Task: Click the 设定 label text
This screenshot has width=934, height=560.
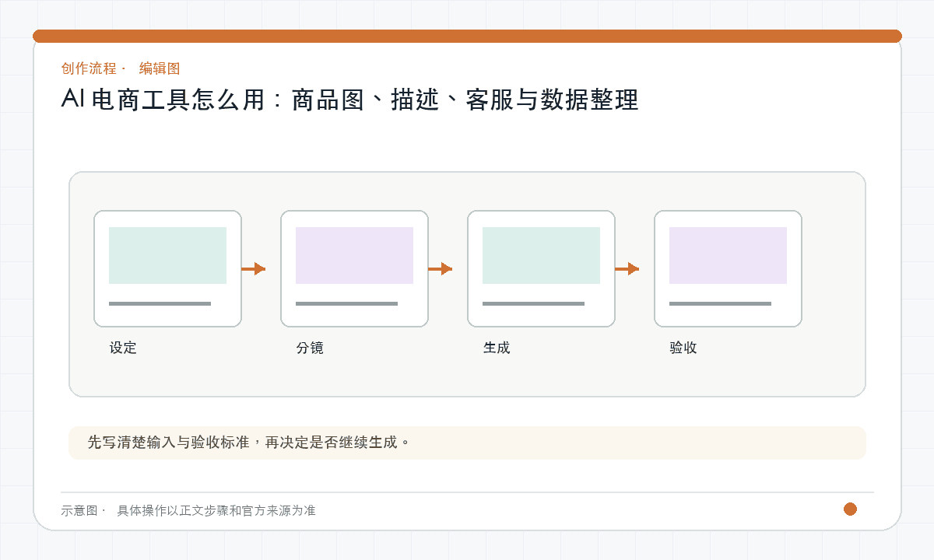Action: tap(123, 348)
